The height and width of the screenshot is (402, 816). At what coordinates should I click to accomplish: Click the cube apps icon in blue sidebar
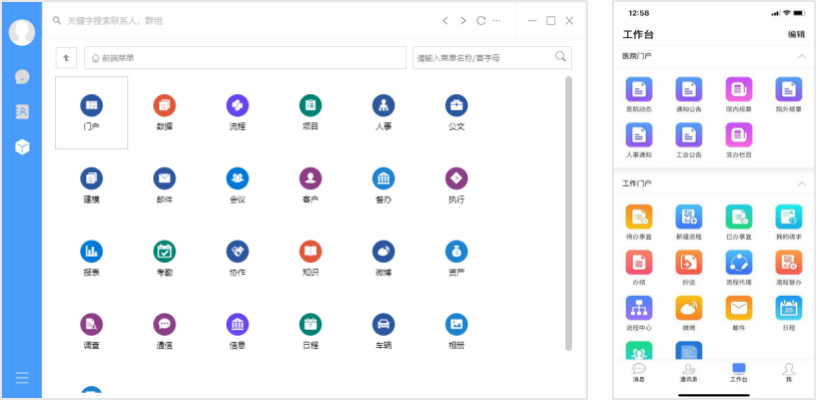(22, 147)
